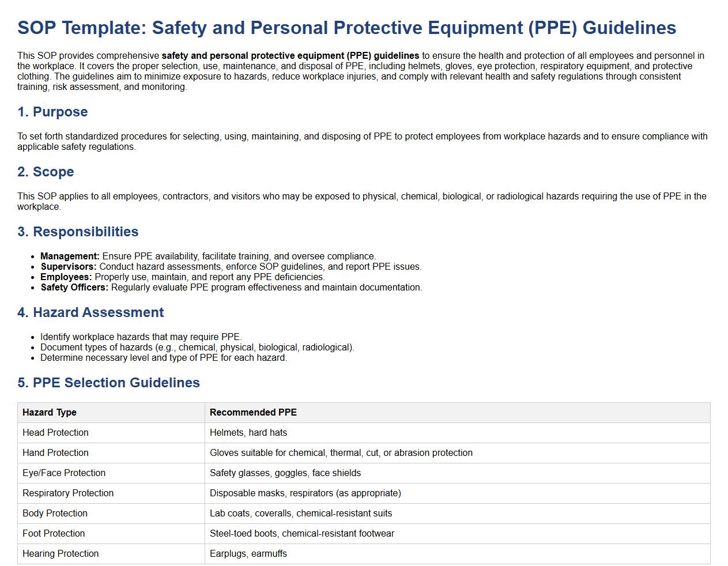The image size is (728, 566).
Task: Click the main SOP Template title heading
Action: click(346, 28)
